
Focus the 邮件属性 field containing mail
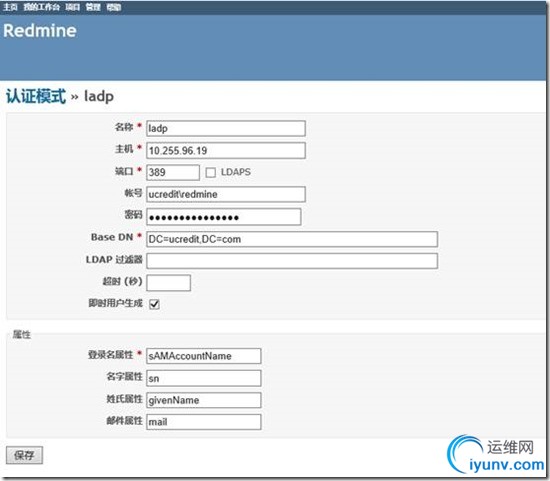(x=203, y=422)
